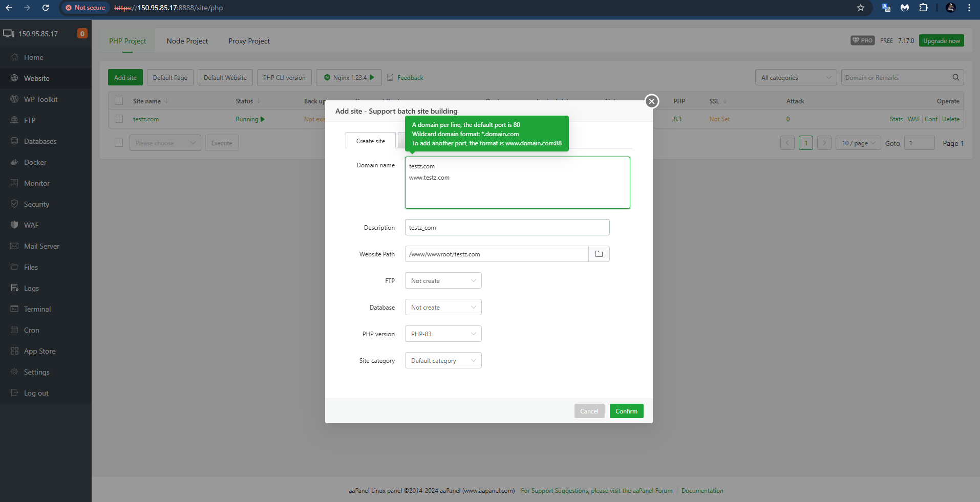Click the Description input field
Viewport: 980px width, 502px height.
tap(507, 227)
